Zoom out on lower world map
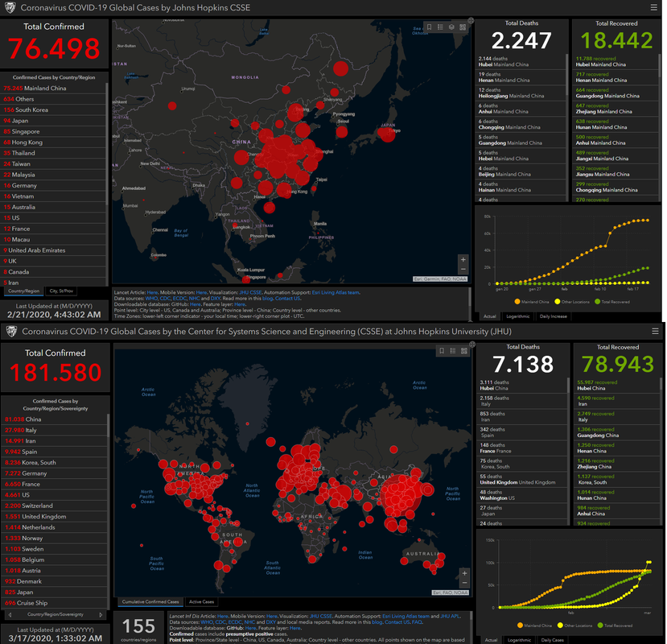This screenshot has height=644, width=667. (464, 583)
